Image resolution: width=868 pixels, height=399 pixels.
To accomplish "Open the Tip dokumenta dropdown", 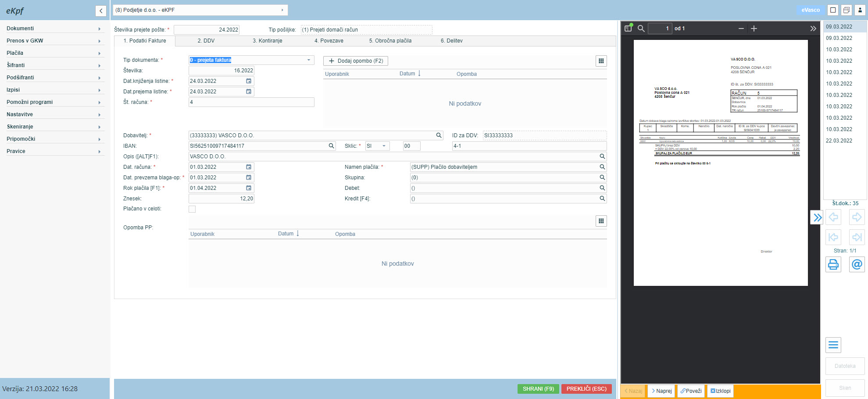I will [309, 60].
